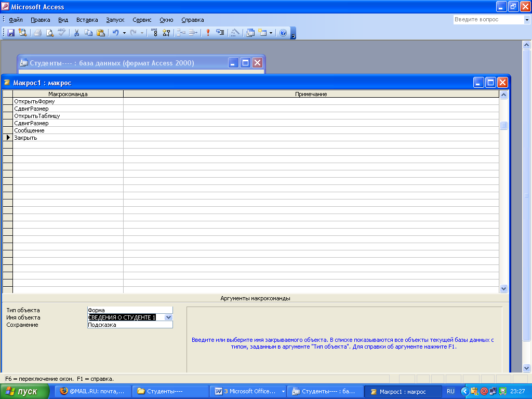Click the File Search toolbar icon

point(23,33)
